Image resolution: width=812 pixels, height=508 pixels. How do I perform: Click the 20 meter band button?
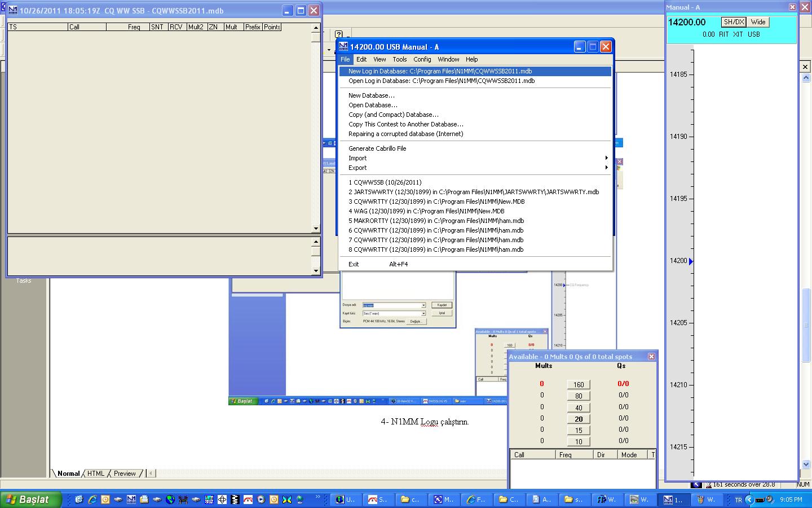coord(579,419)
